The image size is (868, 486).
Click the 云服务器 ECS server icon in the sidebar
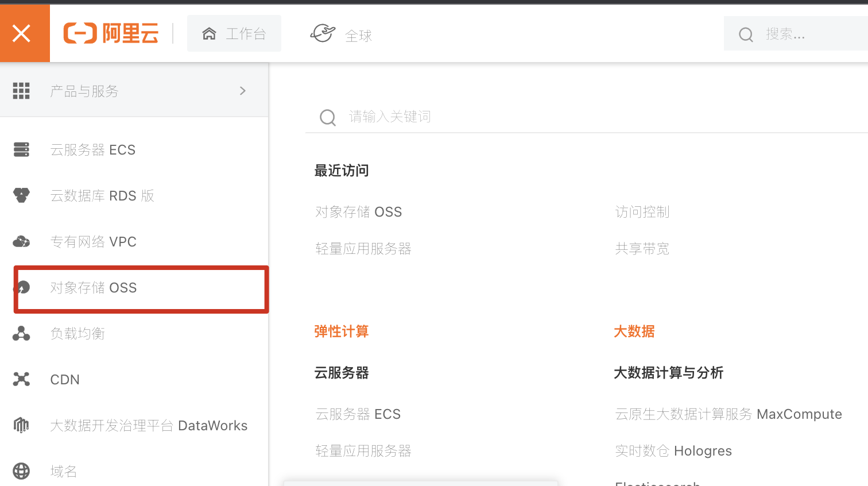21,150
